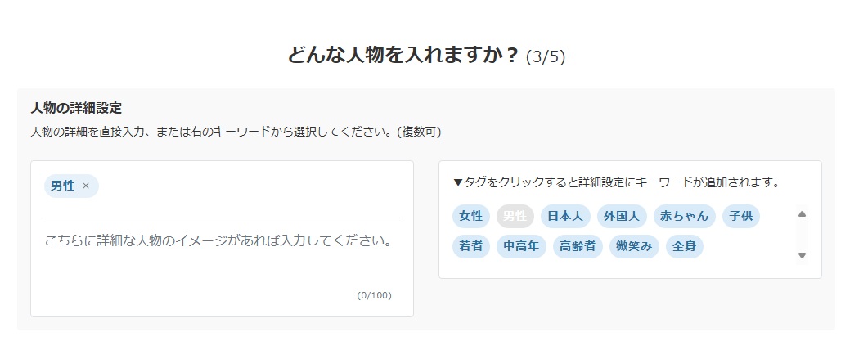Click the 人物の詳細設定 section heading
This screenshot has width=868, height=359.
click(x=76, y=108)
